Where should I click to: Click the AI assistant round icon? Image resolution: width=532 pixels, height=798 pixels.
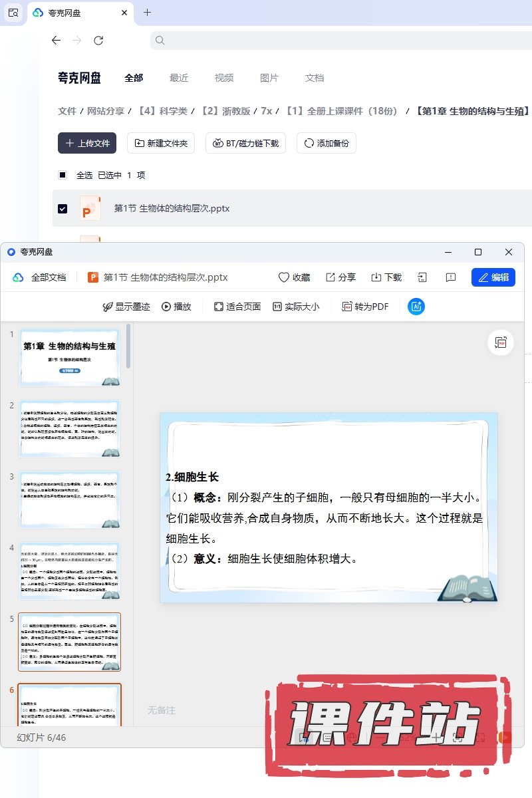point(416,307)
